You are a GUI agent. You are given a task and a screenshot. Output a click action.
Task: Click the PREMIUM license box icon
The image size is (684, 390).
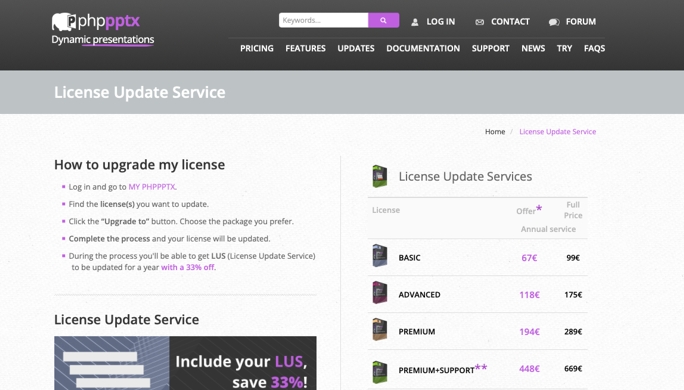tap(380, 329)
